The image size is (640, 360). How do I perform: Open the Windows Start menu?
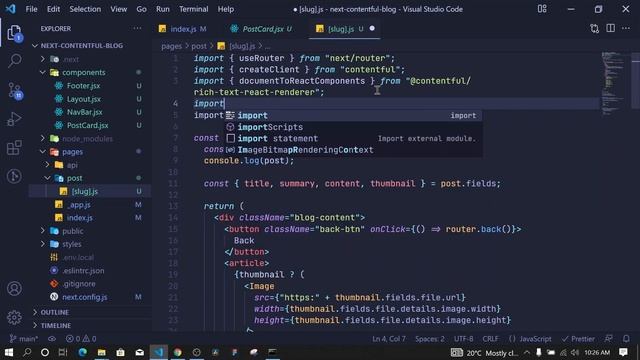coord(9,352)
